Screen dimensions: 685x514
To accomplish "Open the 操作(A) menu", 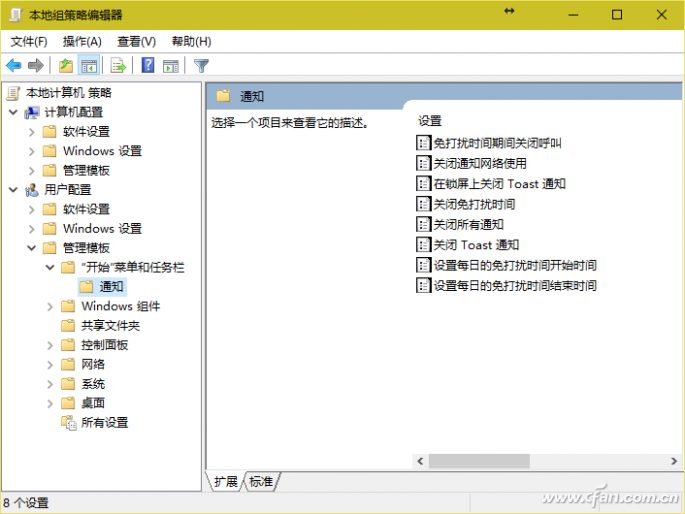I will pyautogui.click(x=82, y=41).
